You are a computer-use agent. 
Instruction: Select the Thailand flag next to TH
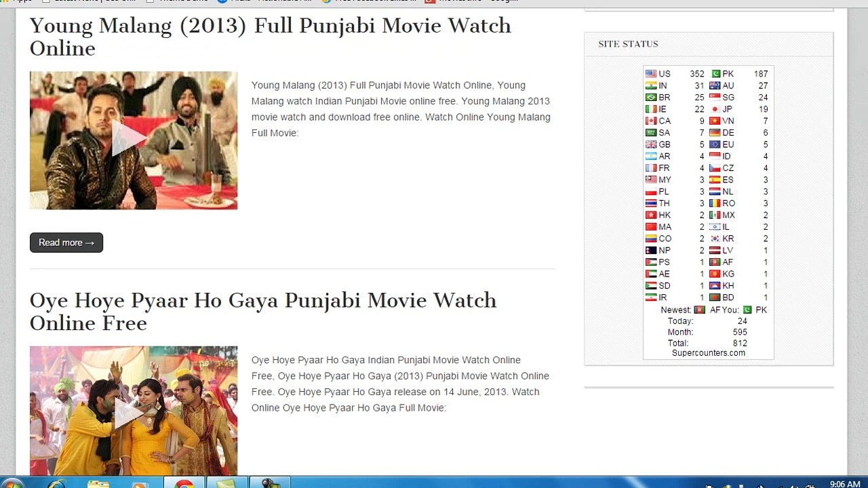651,203
